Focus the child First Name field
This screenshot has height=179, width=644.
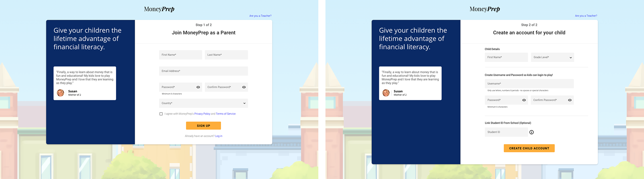(506, 57)
